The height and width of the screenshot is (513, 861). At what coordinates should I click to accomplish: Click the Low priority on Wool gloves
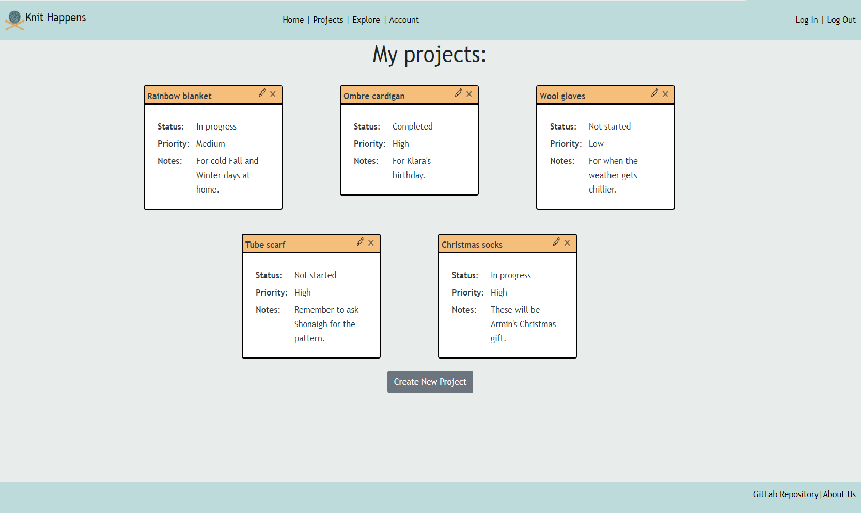[x=596, y=143]
